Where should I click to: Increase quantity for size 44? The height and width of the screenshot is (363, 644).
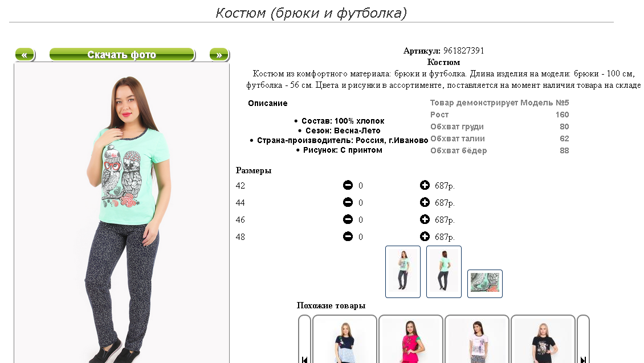[425, 202]
